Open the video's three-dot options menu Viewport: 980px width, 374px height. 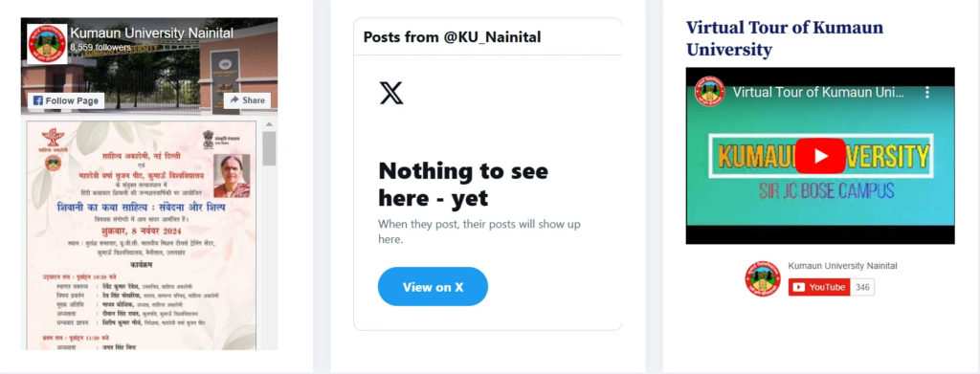point(927,93)
